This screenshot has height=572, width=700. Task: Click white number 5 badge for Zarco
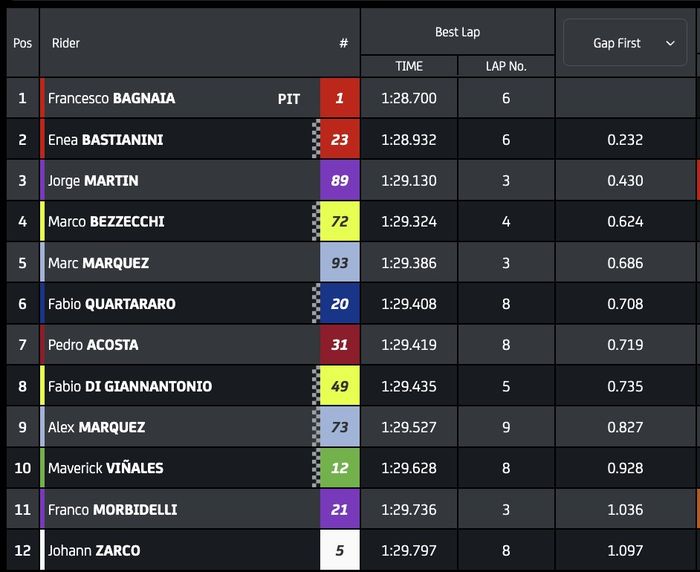point(340,550)
